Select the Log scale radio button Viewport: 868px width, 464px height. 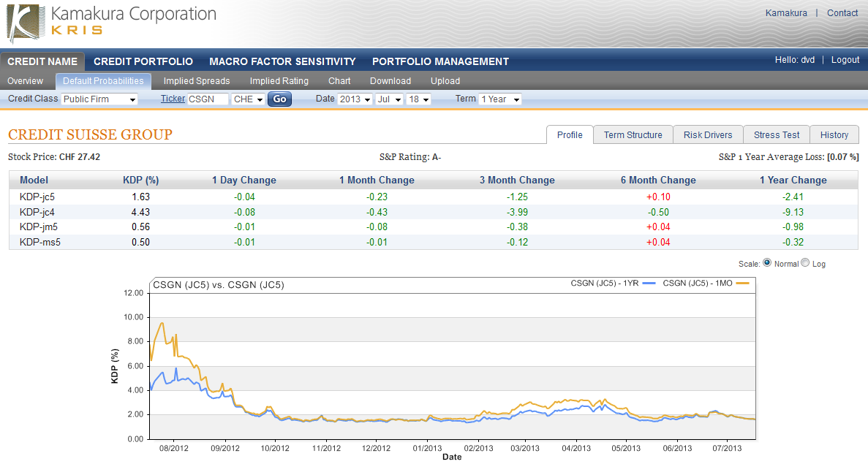[x=805, y=263]
